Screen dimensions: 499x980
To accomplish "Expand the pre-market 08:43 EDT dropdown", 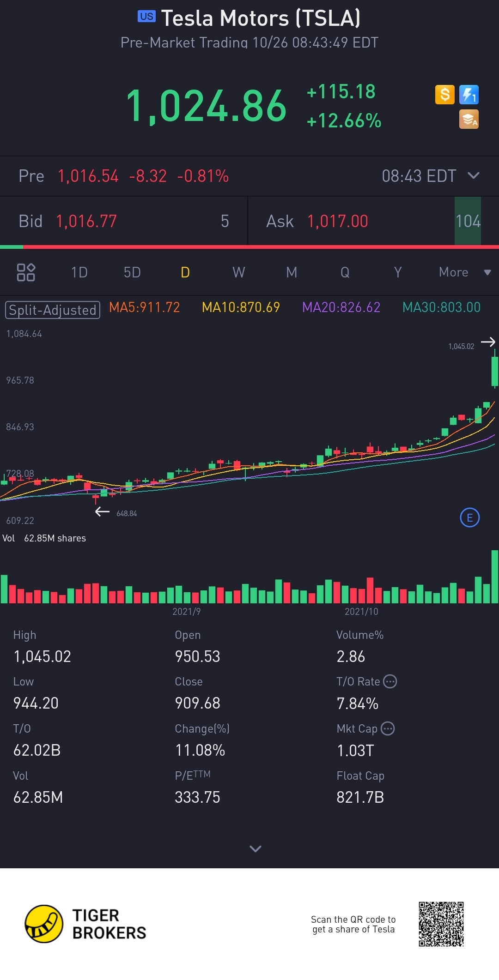I will 474,175.
